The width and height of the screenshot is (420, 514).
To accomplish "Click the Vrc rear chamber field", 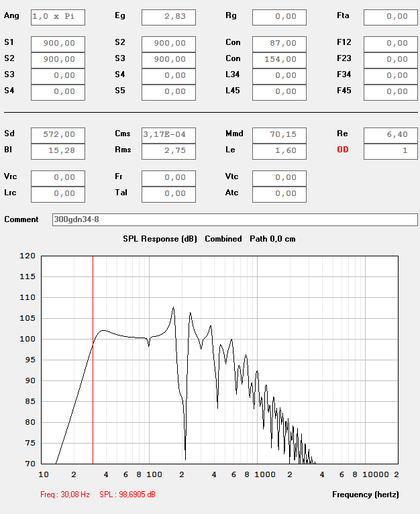I will (58, 178).
